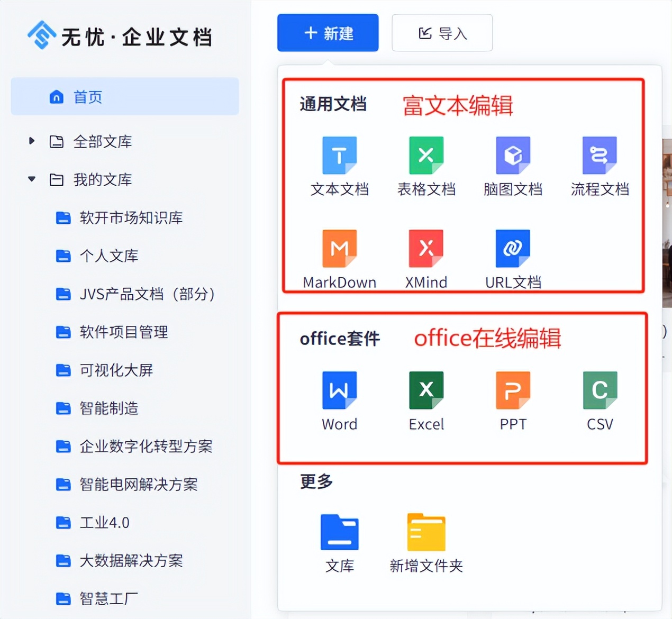This screenshot has height=619, width=672.
Task: Click the home icon beside 首页
Action: click(57, 97)
